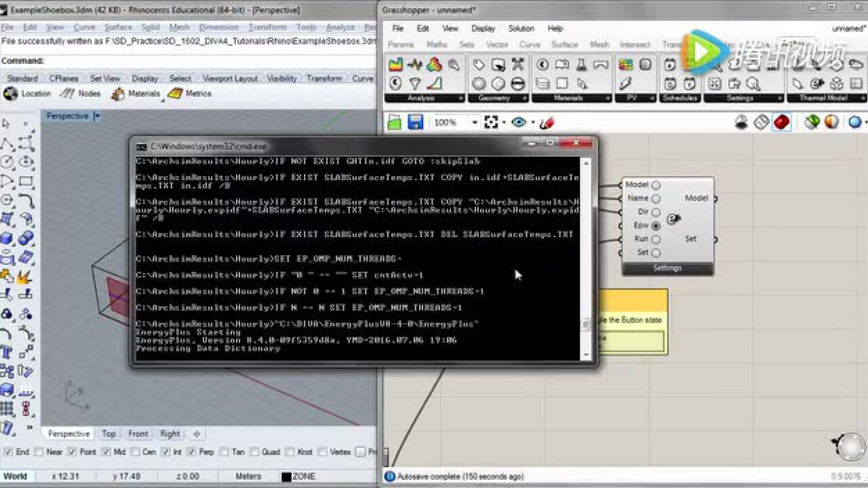This screenshot has width=868, height=488.
Task: Click Grasshopper Save file floppy icon
Action: (415, 123)
